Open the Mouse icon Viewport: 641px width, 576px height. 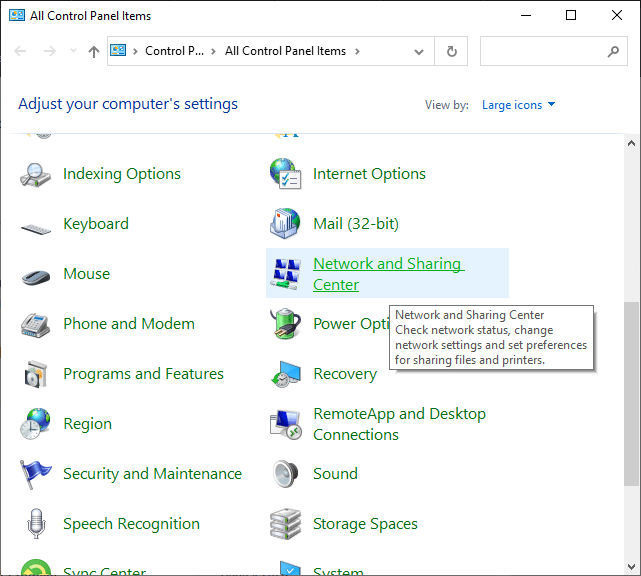tap(36, 275)
